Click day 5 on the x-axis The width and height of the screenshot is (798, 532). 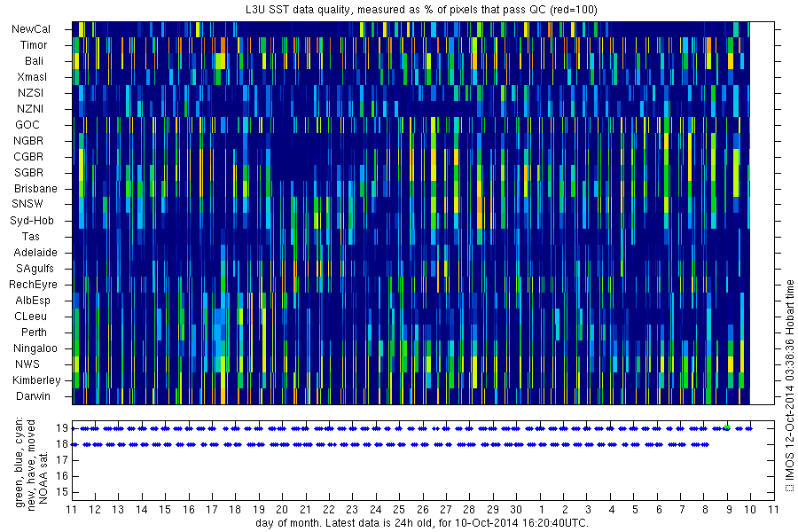click(x=635, y=510)
